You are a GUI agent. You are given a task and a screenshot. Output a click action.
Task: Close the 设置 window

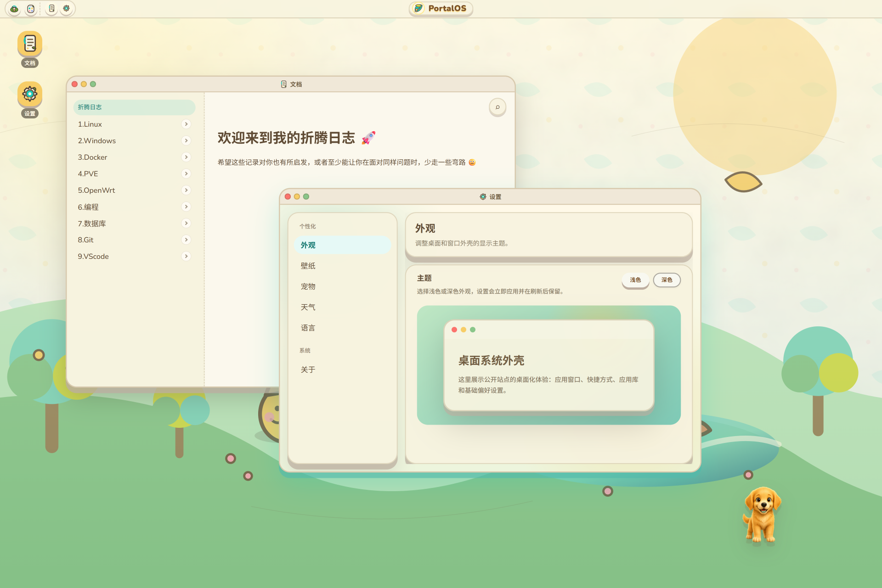[288, 196]
